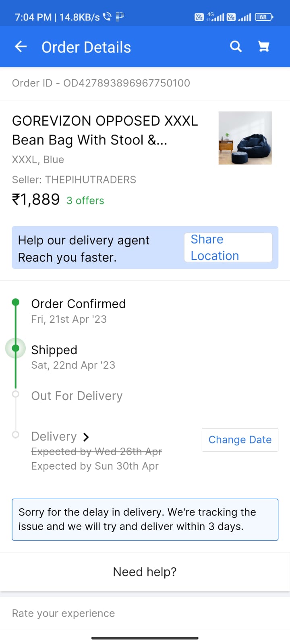Screen dimensions: 290x644
Task: Open the bean bag product thumbnail
Action: tap(245, 138)
